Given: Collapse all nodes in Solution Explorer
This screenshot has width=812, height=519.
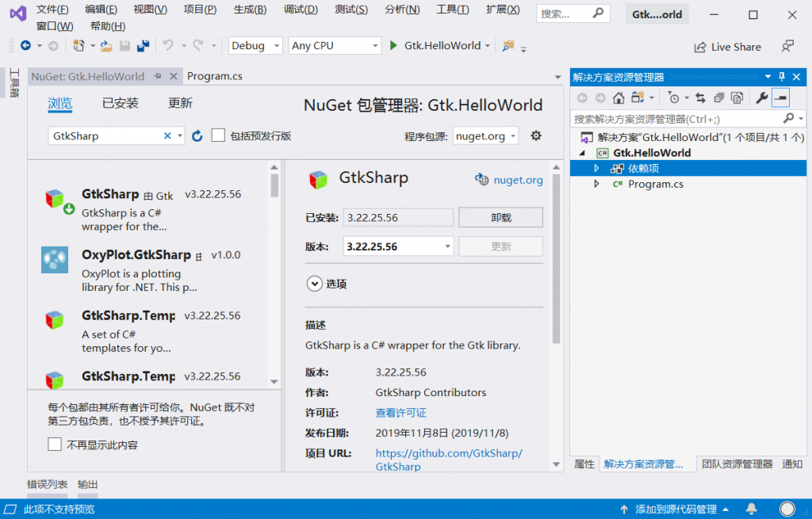Looking at the screenshot, I should pos(718,97).
